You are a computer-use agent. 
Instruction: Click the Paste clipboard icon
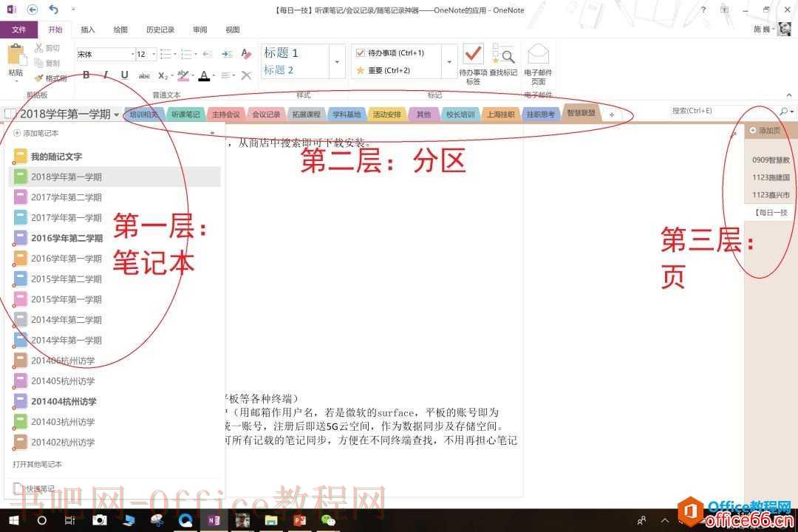pyautogui.click(x=16, y=55)
